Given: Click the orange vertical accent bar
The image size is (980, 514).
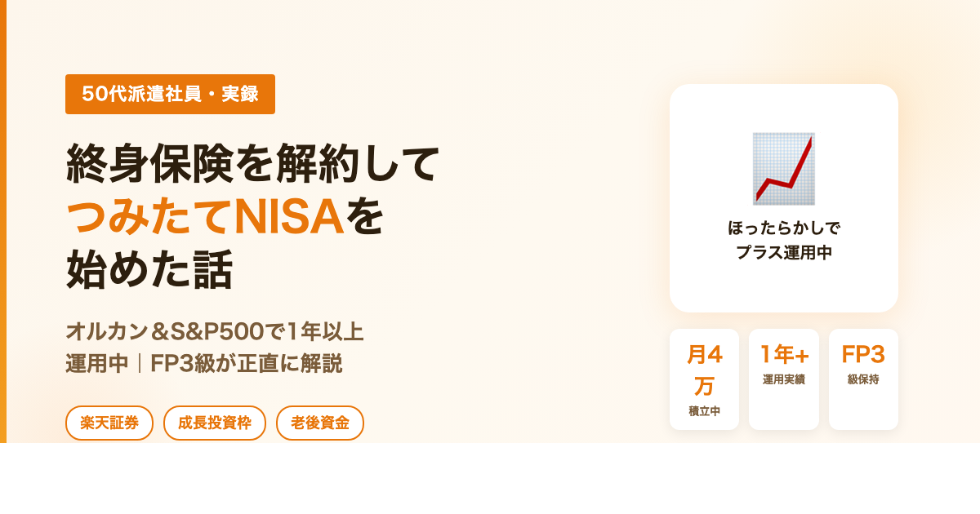Looking at the screenshot, I should coord(3,221).
